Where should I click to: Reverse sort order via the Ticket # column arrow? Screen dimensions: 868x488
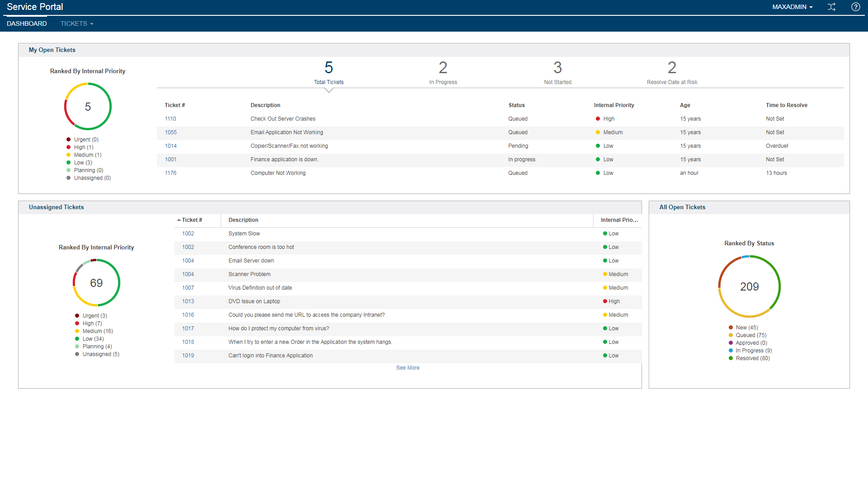179,220
